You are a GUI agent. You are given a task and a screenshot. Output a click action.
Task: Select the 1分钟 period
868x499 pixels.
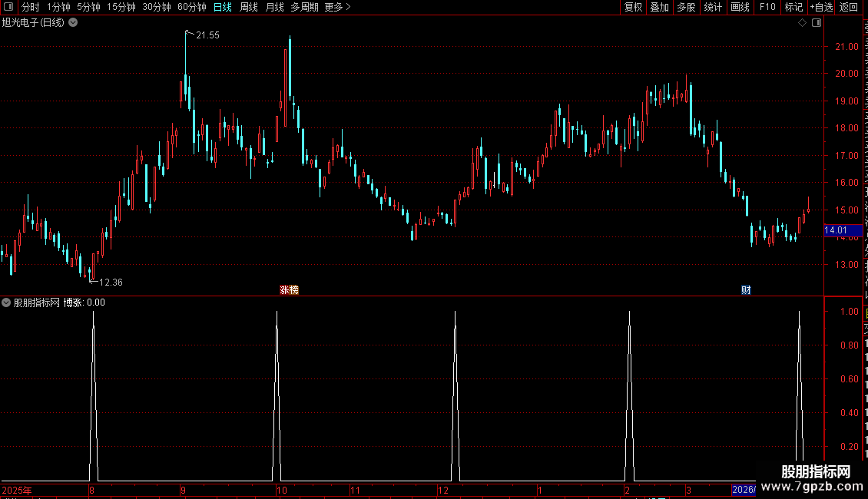pos(58,7)
